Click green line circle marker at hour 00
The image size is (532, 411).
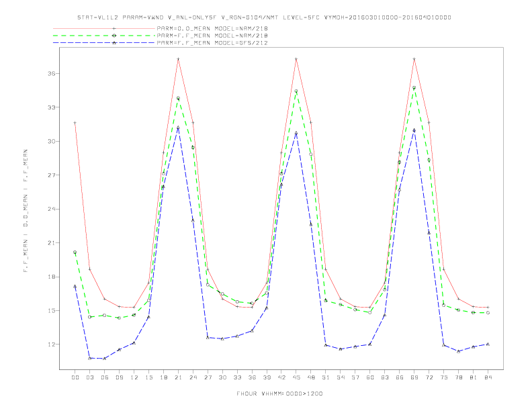75,253
